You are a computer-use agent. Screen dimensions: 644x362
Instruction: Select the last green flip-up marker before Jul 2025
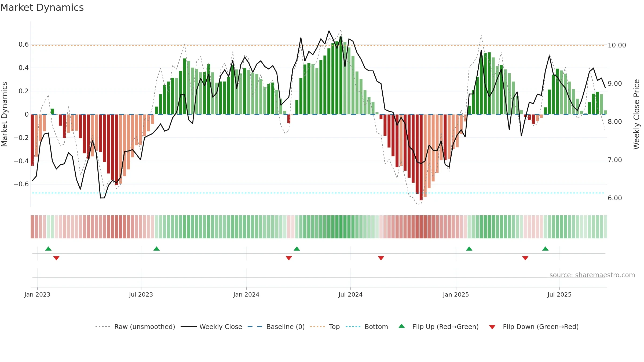point(545,249)
